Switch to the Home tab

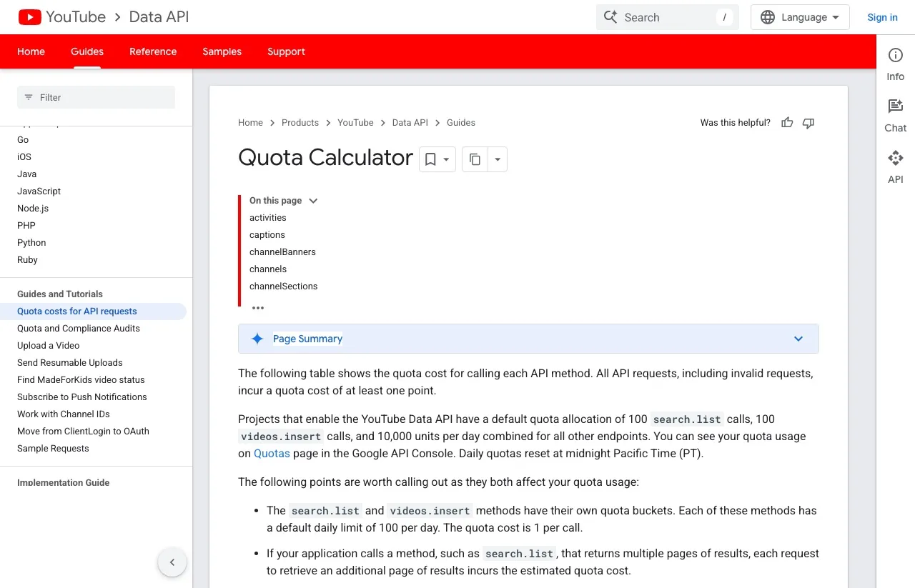click(x=31, y=51)
